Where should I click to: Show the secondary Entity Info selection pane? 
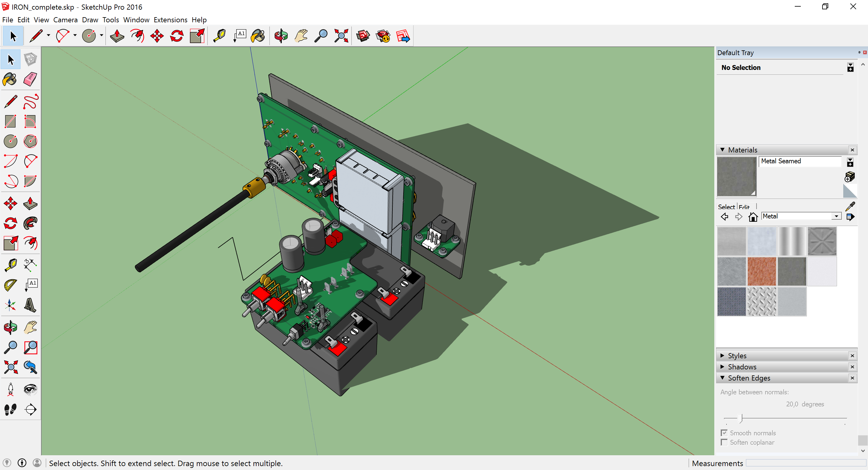pyautogui.click(x=850, y=67)
